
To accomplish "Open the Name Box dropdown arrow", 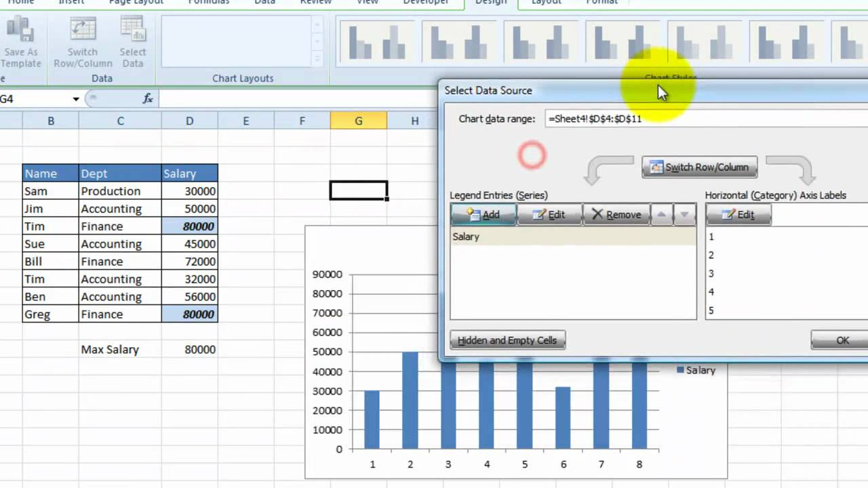I will click(x=76, y=99).
